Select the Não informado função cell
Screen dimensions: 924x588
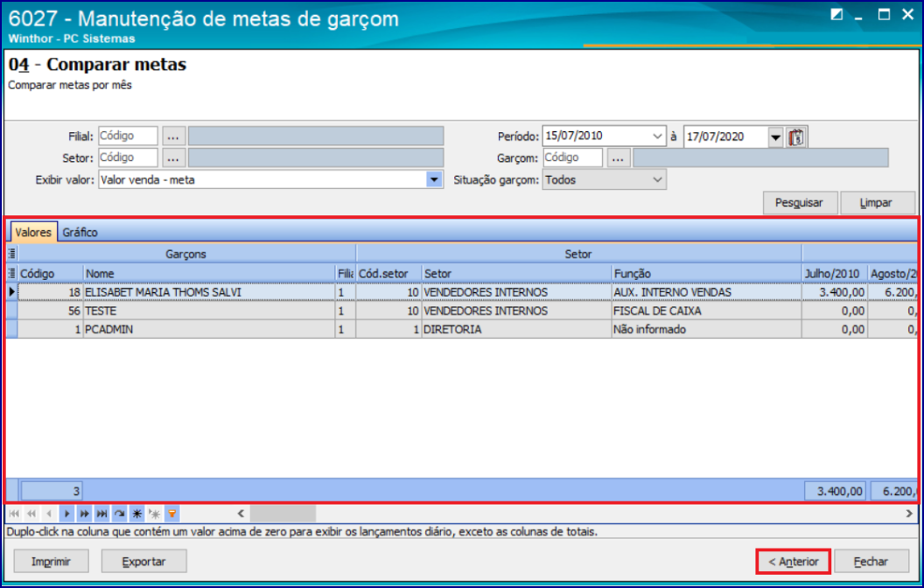point(706,329)
